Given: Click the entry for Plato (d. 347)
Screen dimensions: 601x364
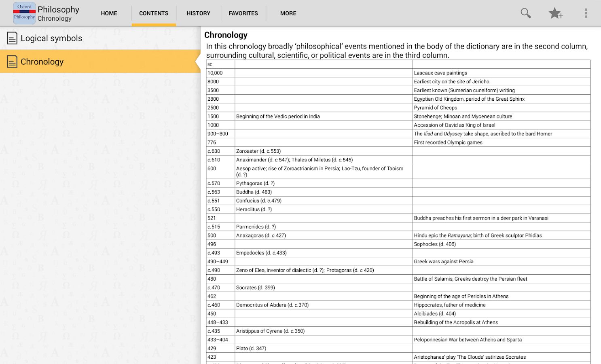Looking at the screenshot, I should point(251,348).
